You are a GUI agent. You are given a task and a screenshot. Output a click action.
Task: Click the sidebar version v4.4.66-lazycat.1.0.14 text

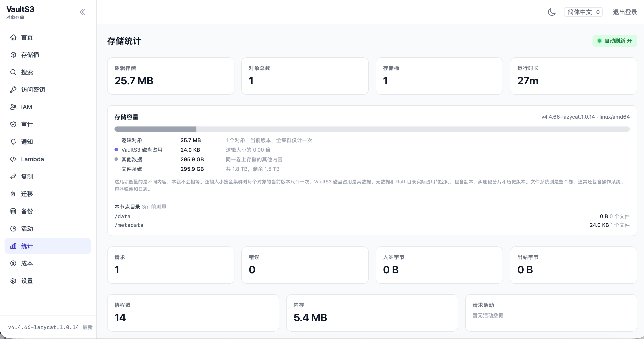(x=43, y=327)
